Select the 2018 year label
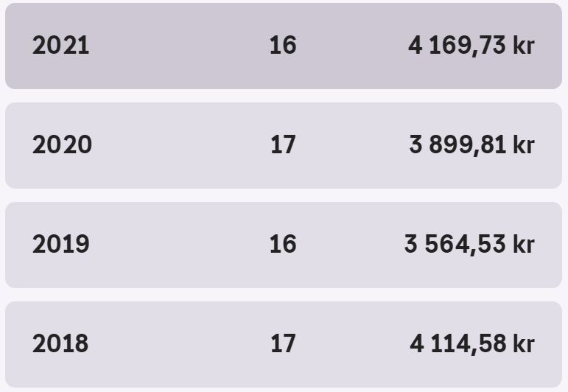 [x=60, y=343]
